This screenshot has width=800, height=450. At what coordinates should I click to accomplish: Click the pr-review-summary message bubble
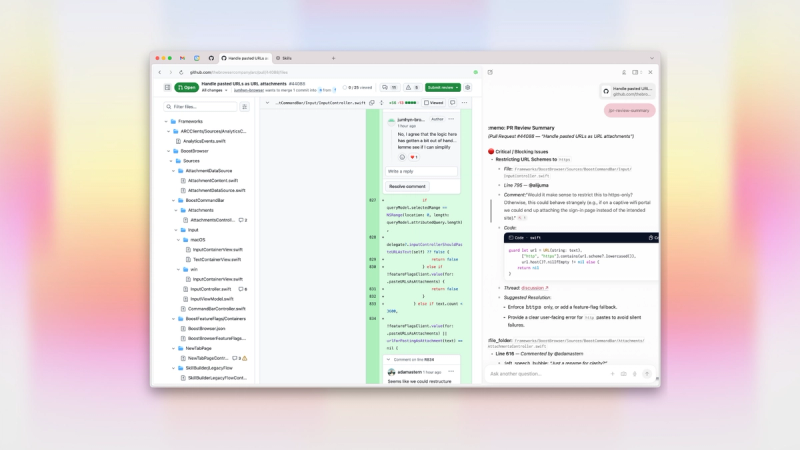[630, 110]
